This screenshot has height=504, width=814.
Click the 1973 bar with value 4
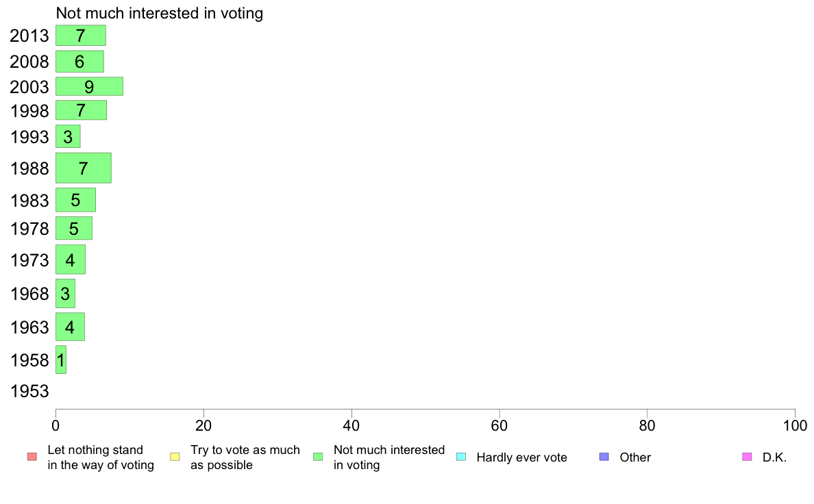coord(70,260)
